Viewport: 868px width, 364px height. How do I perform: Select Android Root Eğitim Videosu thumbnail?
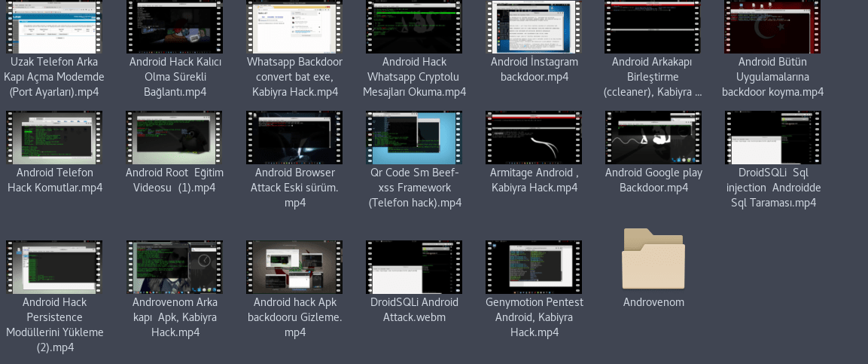(175, 137)
